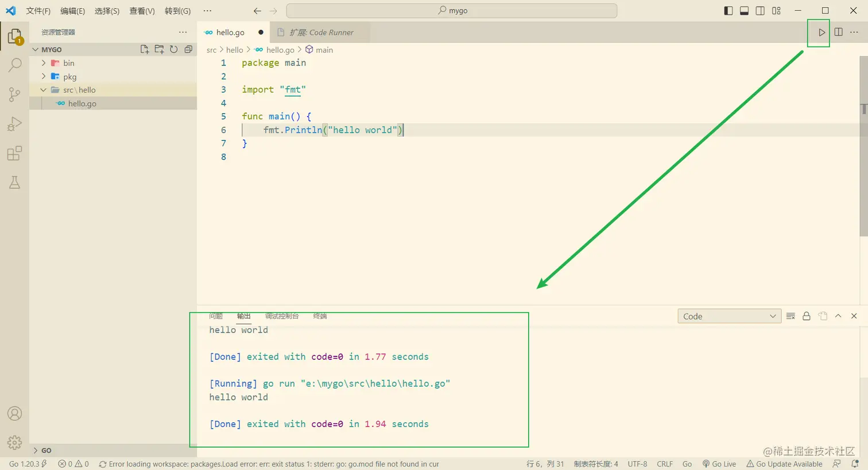The height and width of the screenshot is (470, 868).
Task: Go back with the navigation arrow
Action: pyautogui.click(x=257, y=11)
